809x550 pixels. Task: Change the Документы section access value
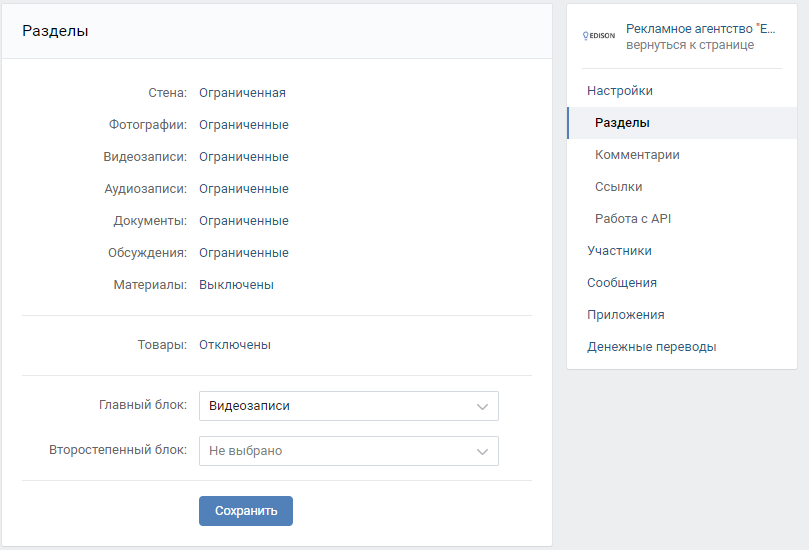click(x=243, y=221)
